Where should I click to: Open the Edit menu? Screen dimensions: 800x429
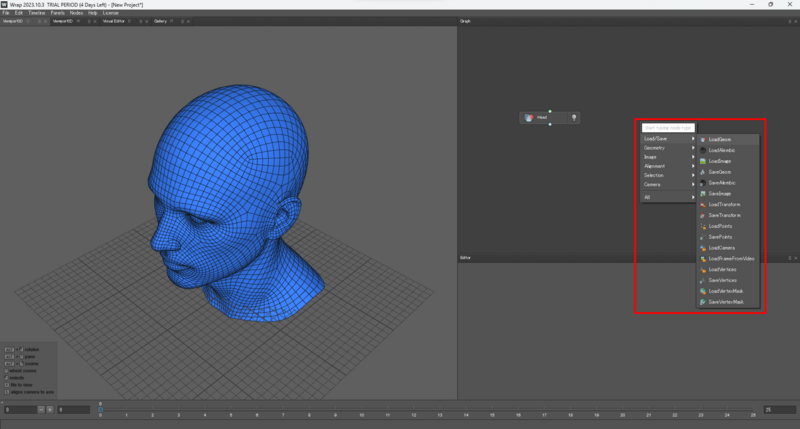click(19, 13)
